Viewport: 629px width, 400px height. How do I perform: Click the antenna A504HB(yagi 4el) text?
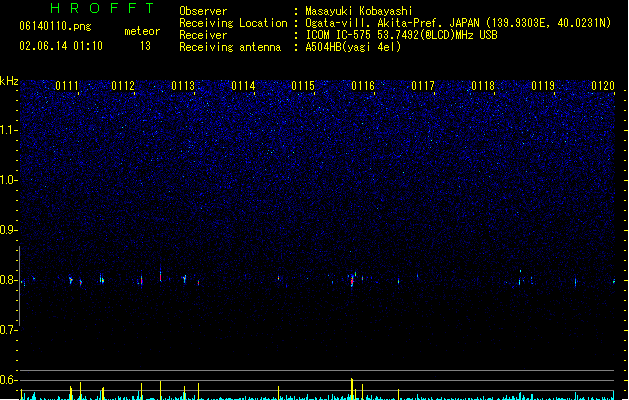click(353, 47)
